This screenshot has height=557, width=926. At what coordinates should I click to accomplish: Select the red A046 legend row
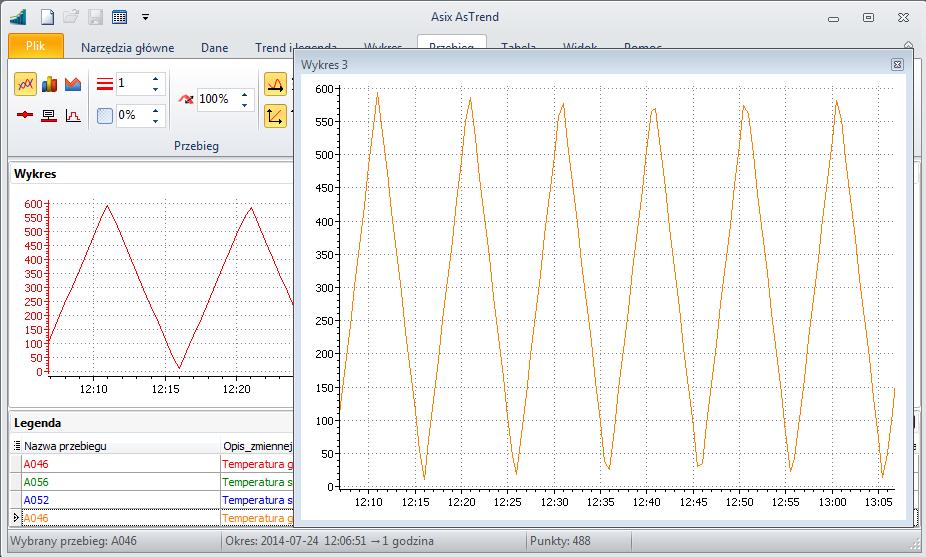(121, 464)
